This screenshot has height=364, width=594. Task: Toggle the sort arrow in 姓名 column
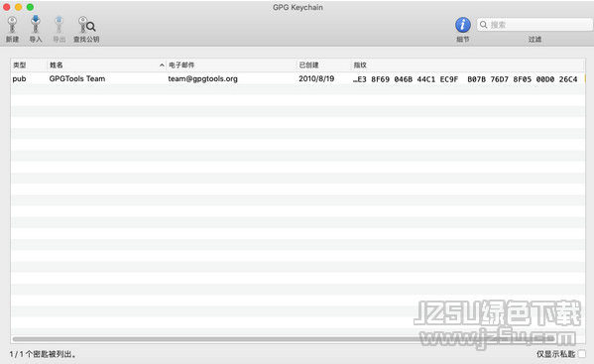162,65
